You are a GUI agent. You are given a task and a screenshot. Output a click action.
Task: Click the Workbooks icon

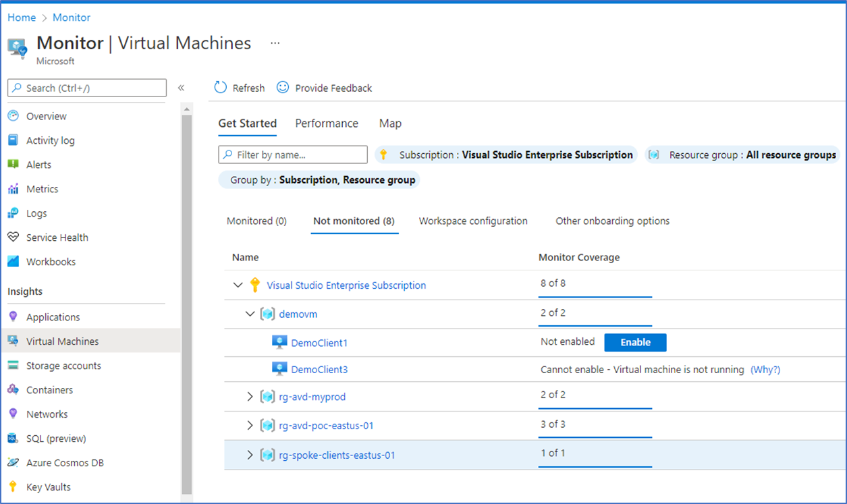tap(13, 262)
